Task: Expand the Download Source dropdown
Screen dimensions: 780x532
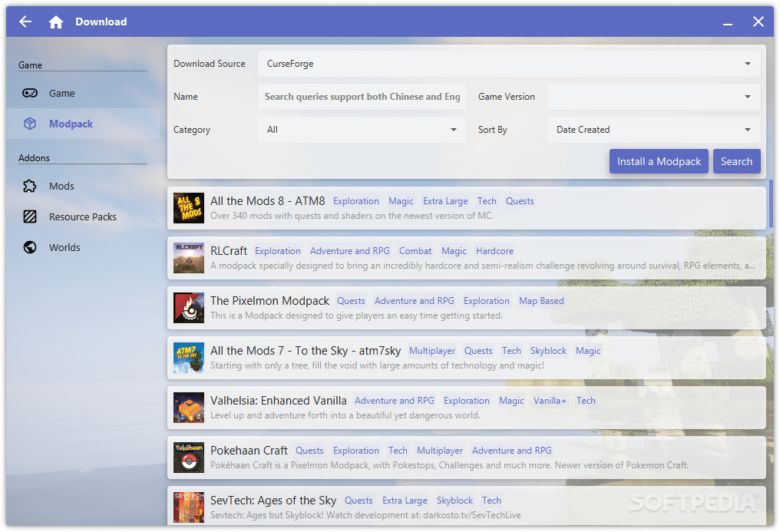Action: point(508,64)
